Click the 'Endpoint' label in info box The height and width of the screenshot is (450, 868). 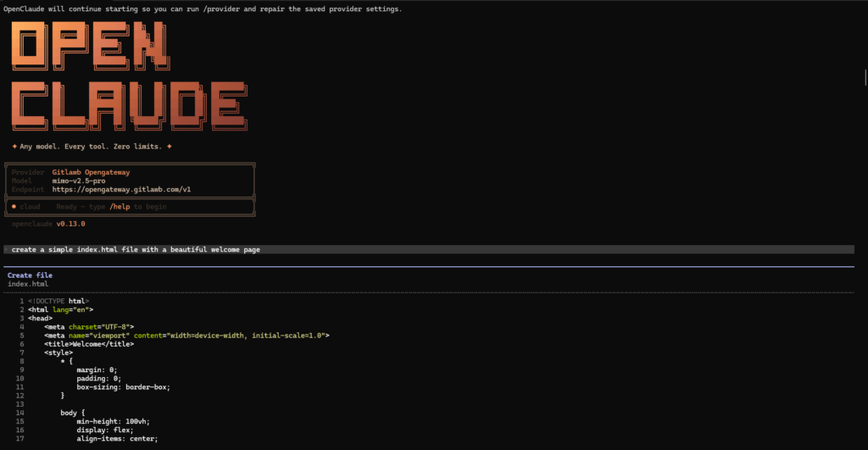coord(28,189)
